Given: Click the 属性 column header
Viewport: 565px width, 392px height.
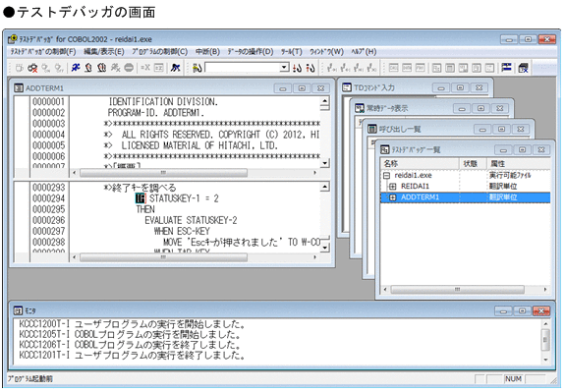Looking at the screenshot, I should click(x=519, y=163).
